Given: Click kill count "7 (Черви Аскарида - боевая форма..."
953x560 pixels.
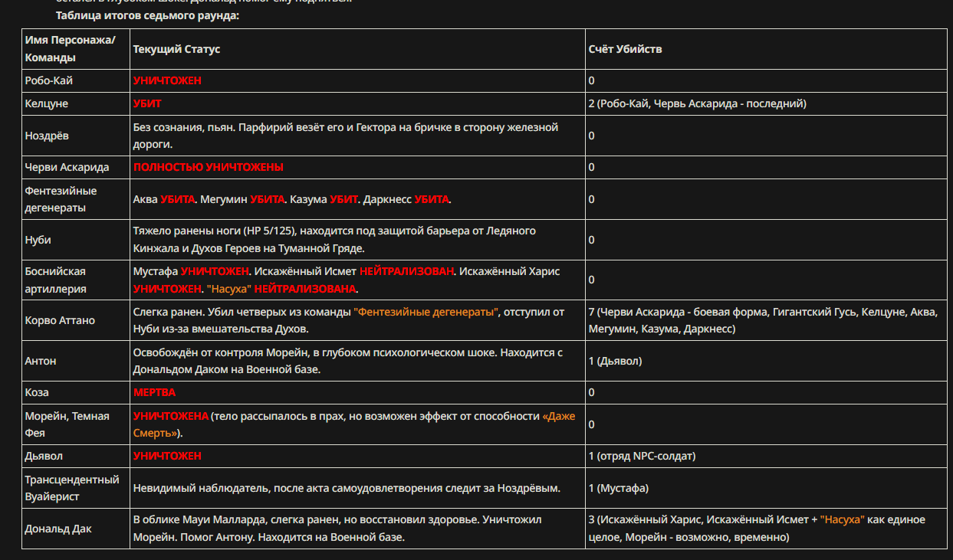Looking at the screenshot, I should tap(763, 320).
